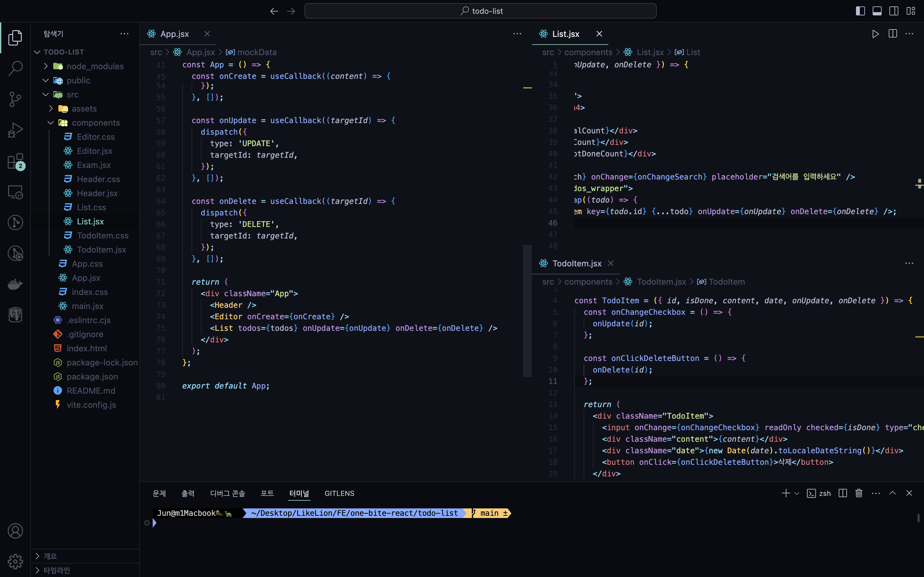
Task: Toggle the primary side bar visibility
Action: point(860,11)
